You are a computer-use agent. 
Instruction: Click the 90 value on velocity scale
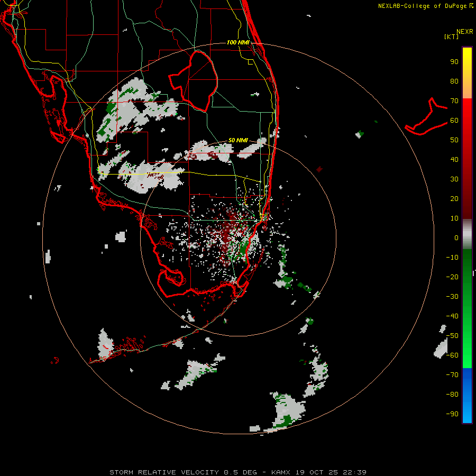[454, 62]
